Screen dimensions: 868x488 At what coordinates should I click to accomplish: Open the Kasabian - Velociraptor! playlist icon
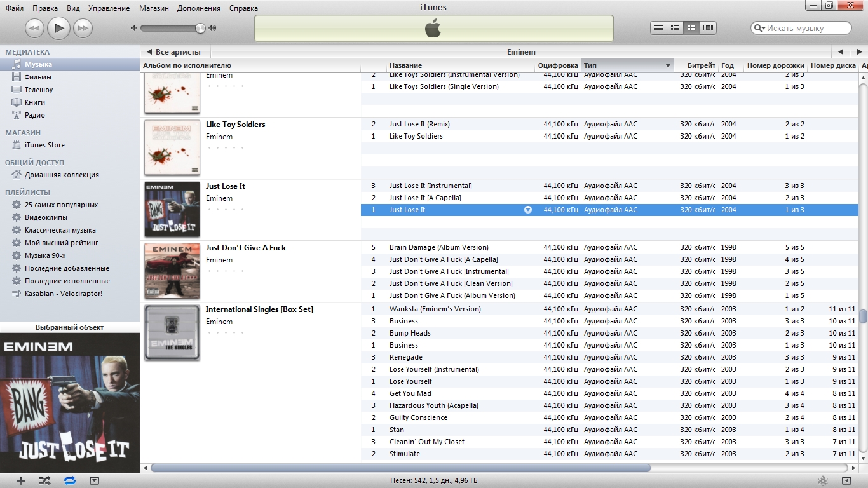(17, 294)
